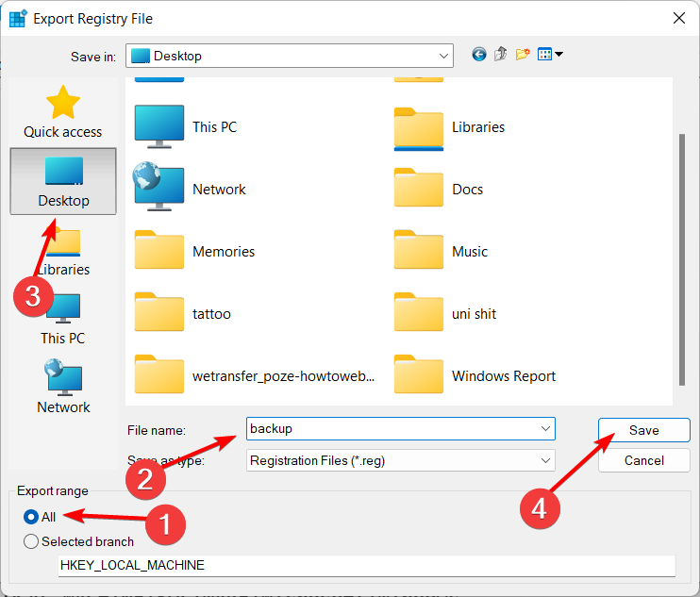The height and width of the screenshot is (597, 700).
Task: Select Desktop in the places bar
Action: (x=63, y=182)
